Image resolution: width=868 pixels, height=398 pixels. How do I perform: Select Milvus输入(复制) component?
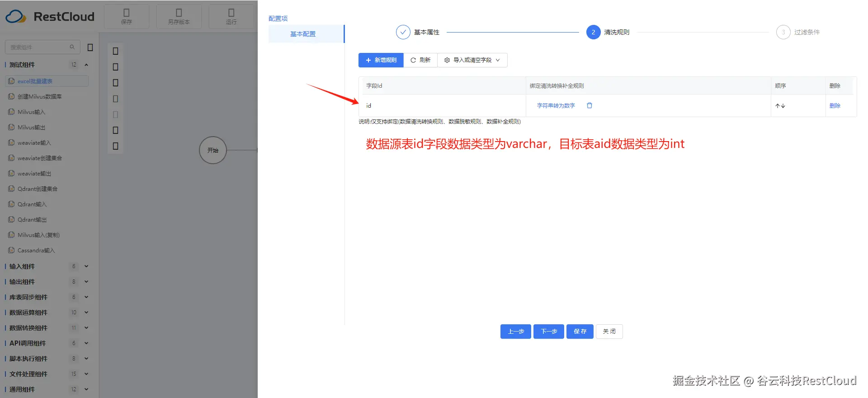(38, 235)
